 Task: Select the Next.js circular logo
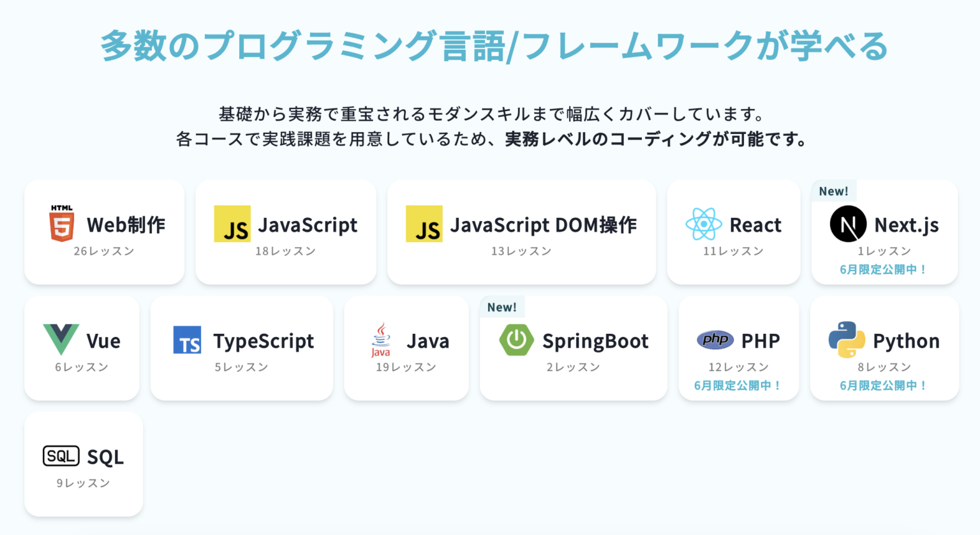(x=849, y=225)
